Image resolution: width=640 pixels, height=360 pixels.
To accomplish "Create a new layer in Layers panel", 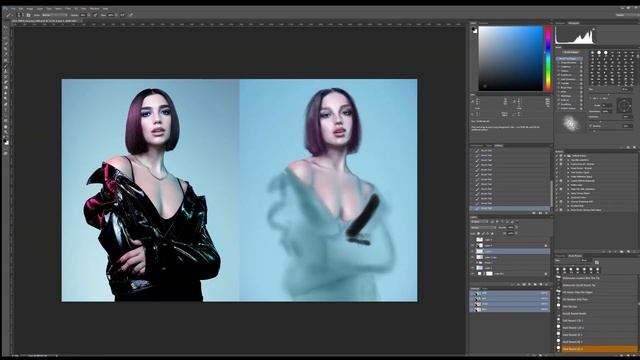I will coord(541,284).
